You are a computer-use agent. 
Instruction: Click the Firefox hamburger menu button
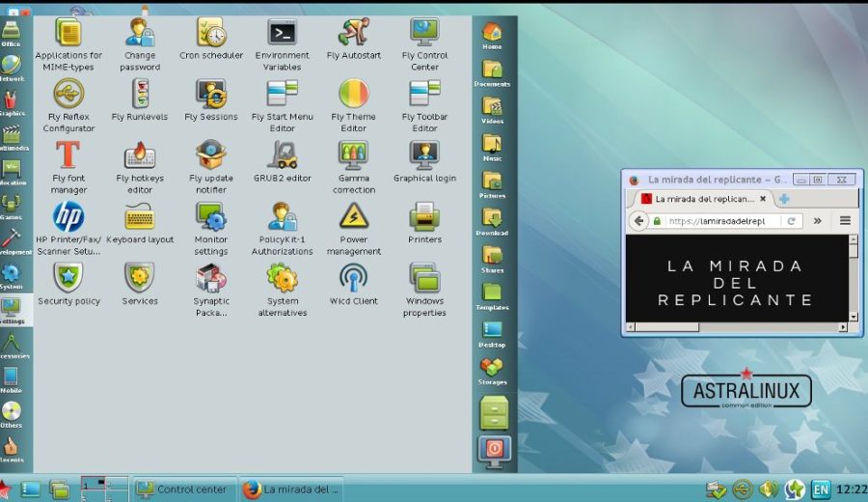click(845, 220)
